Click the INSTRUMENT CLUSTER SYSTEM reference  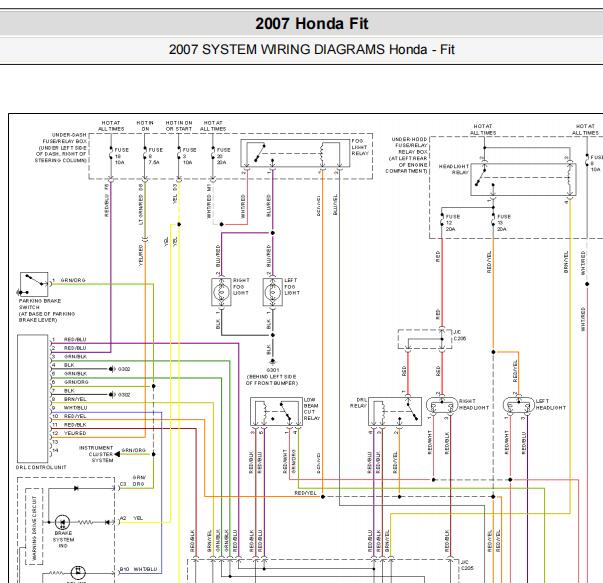[x=96, y=454]
